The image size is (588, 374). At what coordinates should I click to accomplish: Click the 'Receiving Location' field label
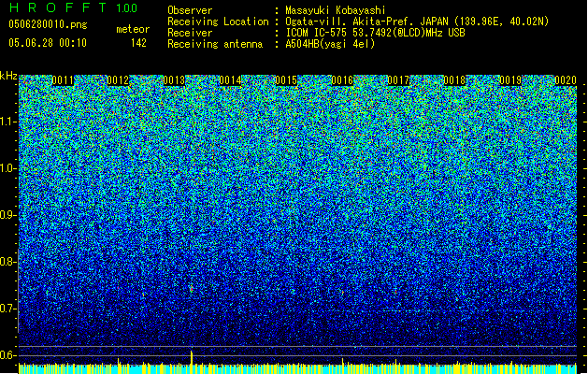pos(218,22)
